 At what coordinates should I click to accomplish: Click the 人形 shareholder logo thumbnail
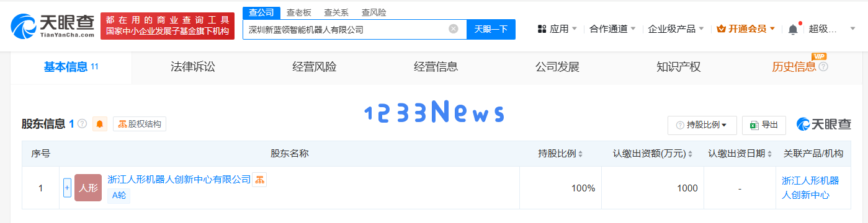click(x=88, y=188)
